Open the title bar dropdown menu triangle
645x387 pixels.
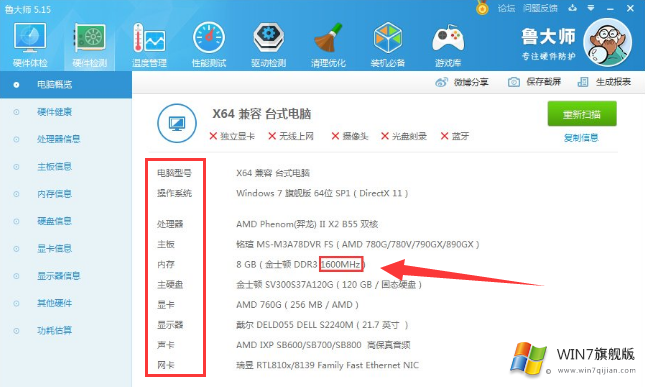[591, 8]
